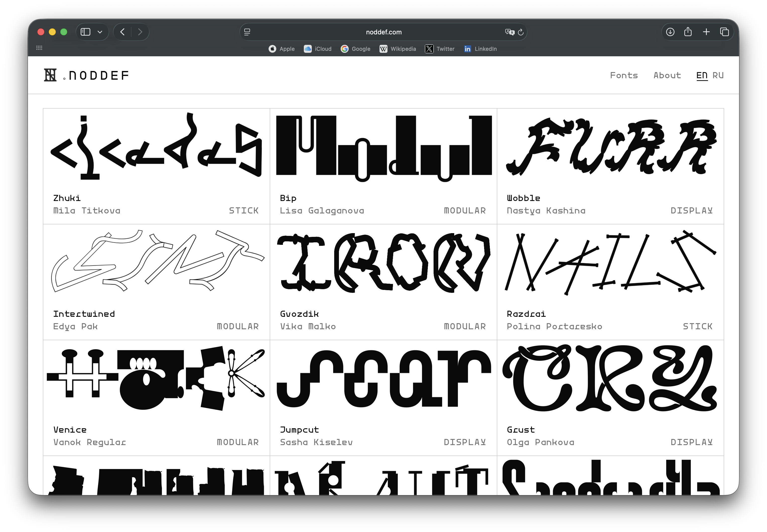Screen dimensions: 767x532
Task: Click STICK tag on Zhuki card
Action: [x=244, y=211]
